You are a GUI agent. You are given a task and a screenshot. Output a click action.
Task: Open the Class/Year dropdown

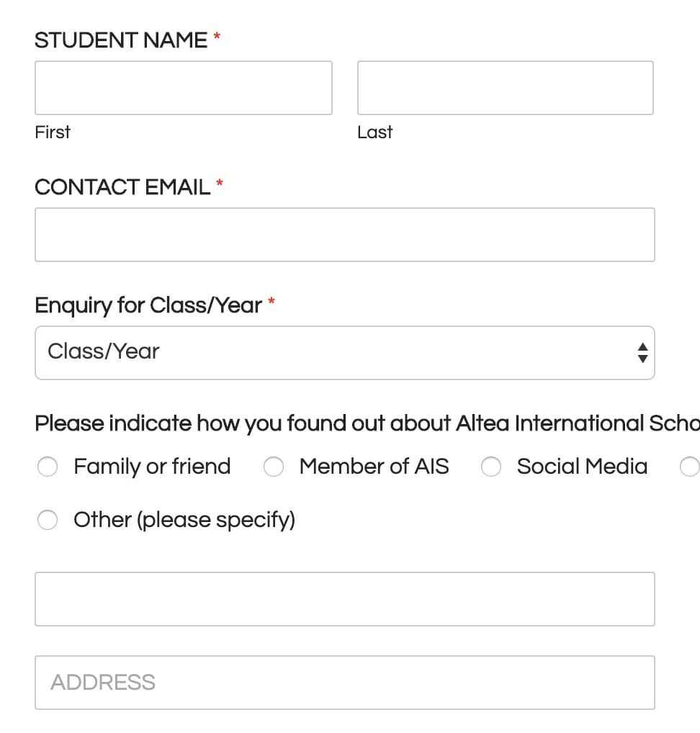344,353
